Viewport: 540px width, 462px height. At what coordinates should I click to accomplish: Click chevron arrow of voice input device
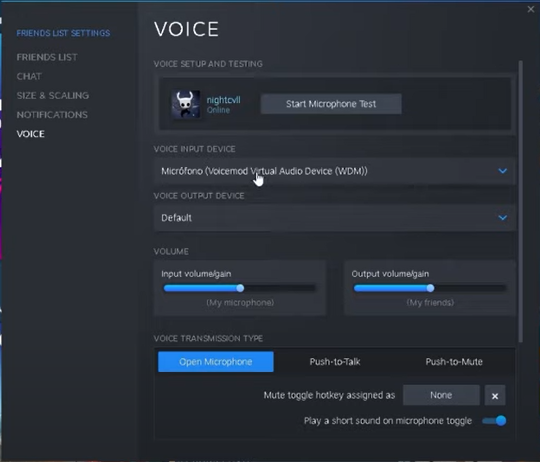click(502, 171)
